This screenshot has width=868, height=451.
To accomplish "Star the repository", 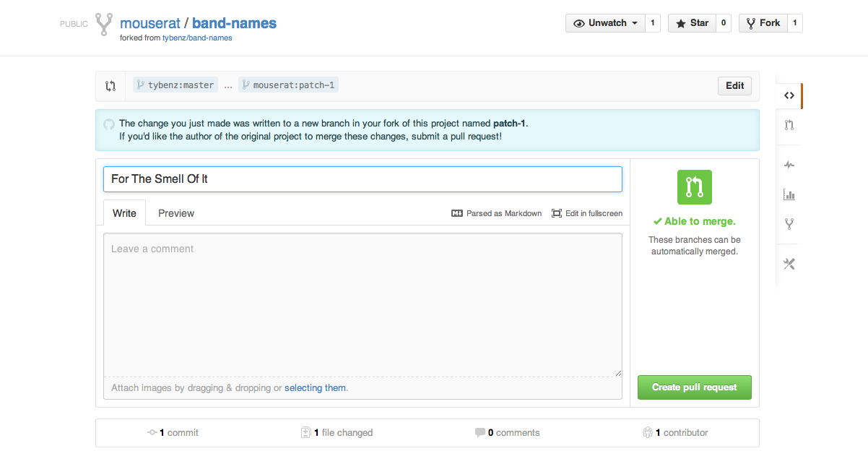I will [692, 23].
